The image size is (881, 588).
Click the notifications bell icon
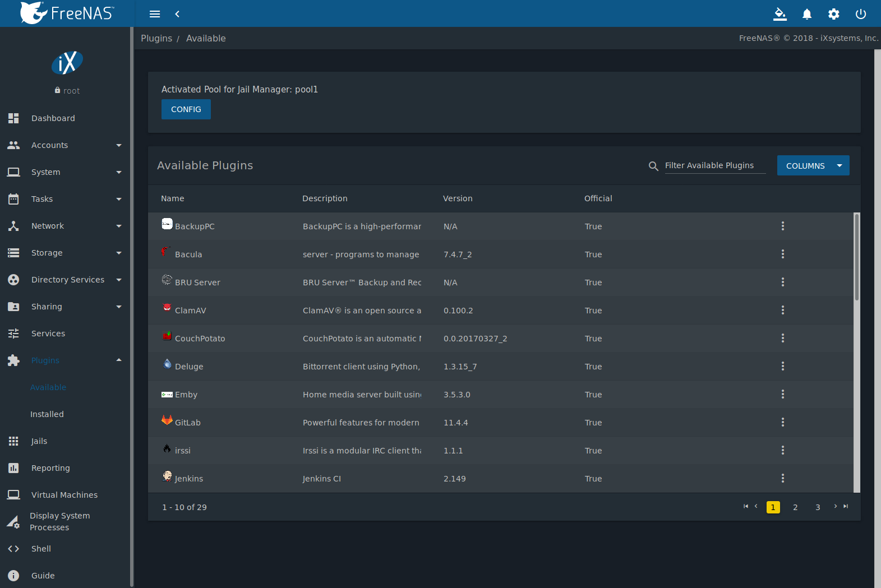[x=806, y=14]
